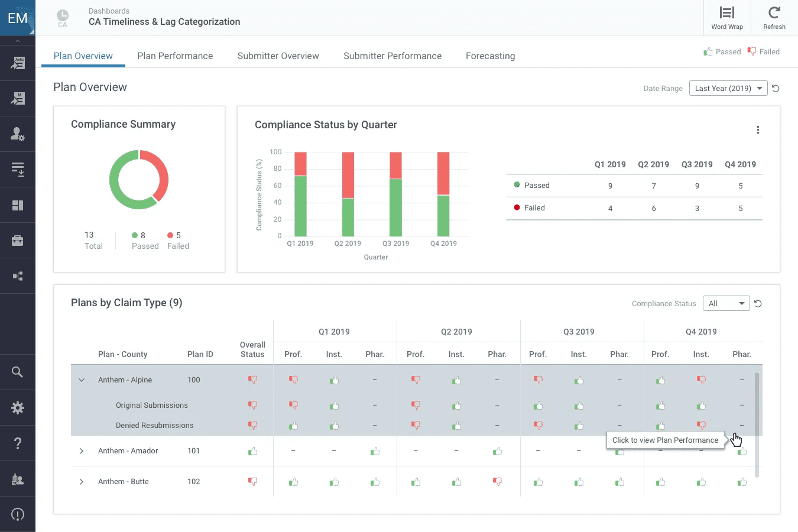The height and width of the screenshot is (532, 798).
Task: Click Anthem - Butte Q2 2019 Phar. thumbs-down
Action: tap(497, 482)
